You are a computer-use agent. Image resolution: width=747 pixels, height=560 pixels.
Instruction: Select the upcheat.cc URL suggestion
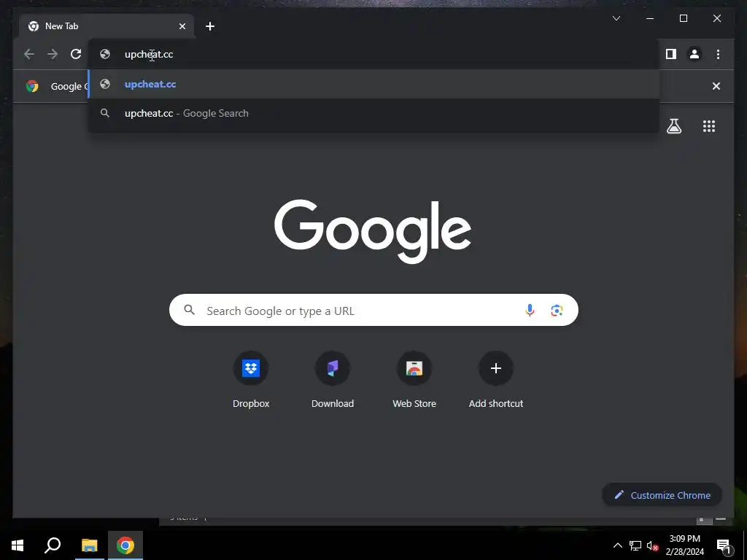click(x=373, y=84)
